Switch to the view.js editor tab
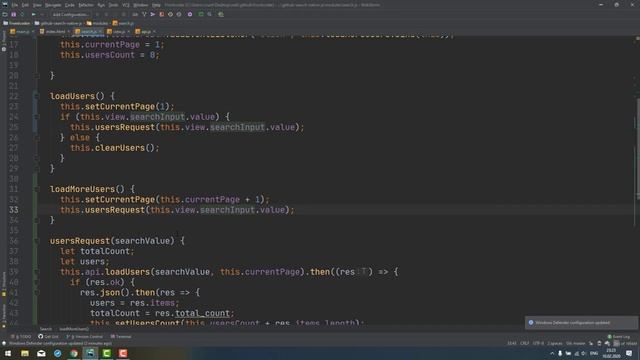640x360 pixels. click(x=119, y=31)
